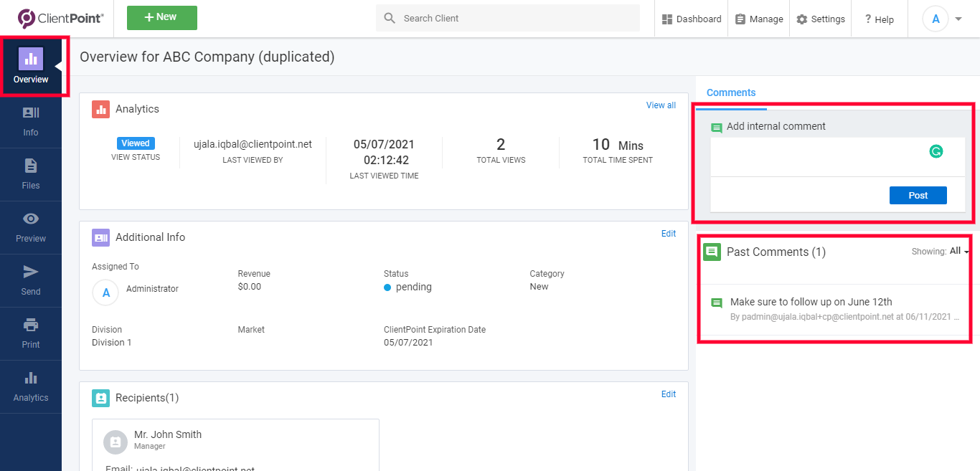Open the Preview sidebar section
The image size is (980, 471).
pos(31,228)
